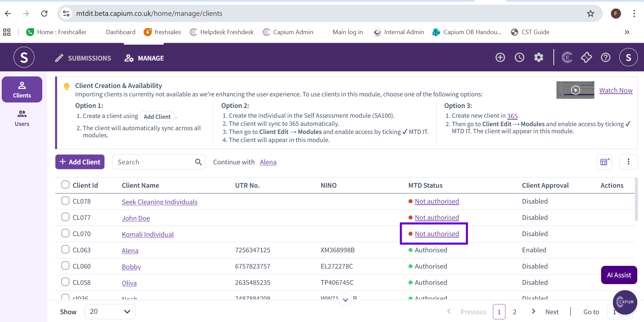Open the help question mark icon
The height and width of the screenshot is (322, 644).
pos(605,57)
